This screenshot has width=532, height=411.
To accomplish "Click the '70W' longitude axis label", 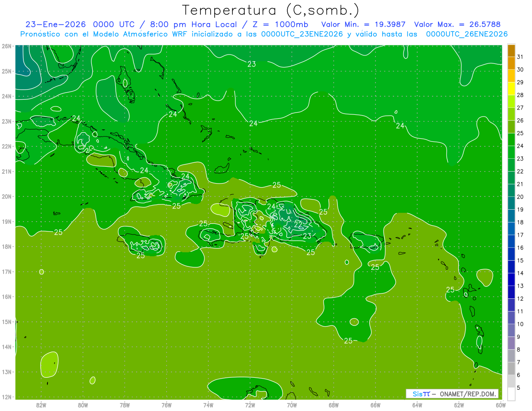I will [292, 404].
